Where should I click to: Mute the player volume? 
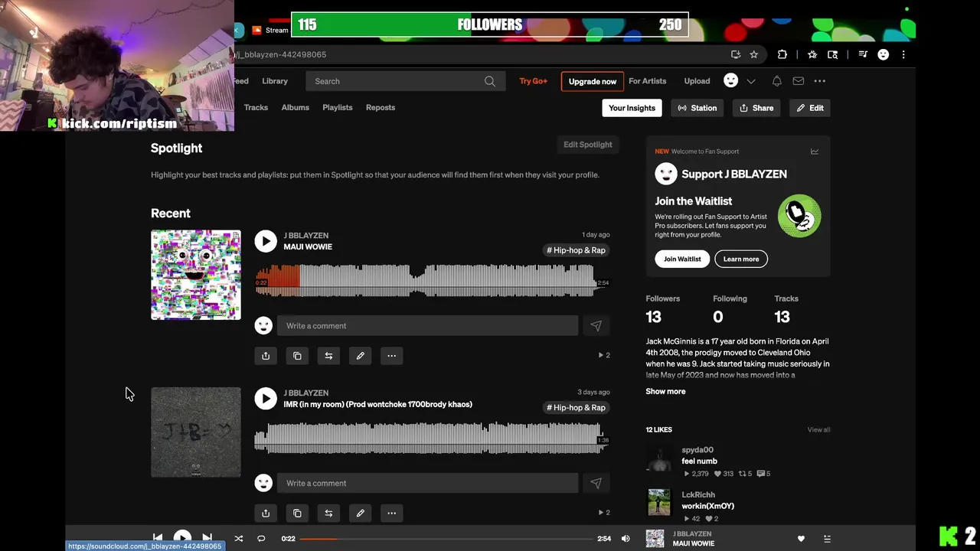click(626, 539)
